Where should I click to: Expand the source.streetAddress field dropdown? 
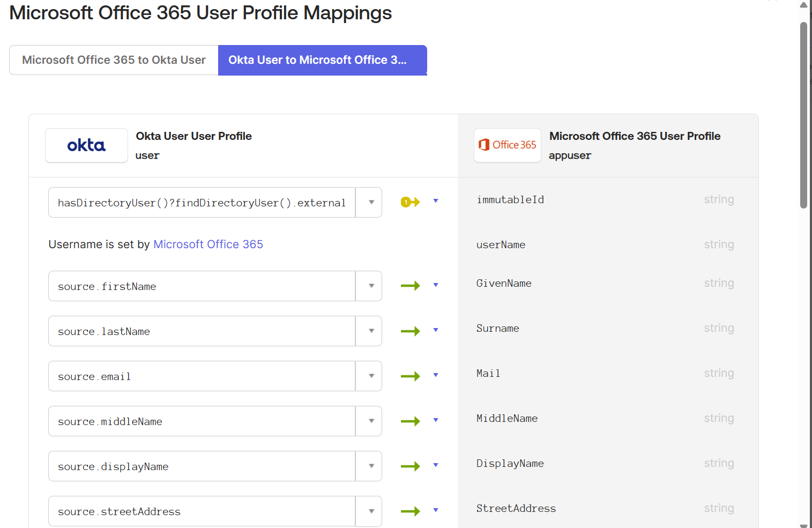pyautogui.click(x=369, y=511)
